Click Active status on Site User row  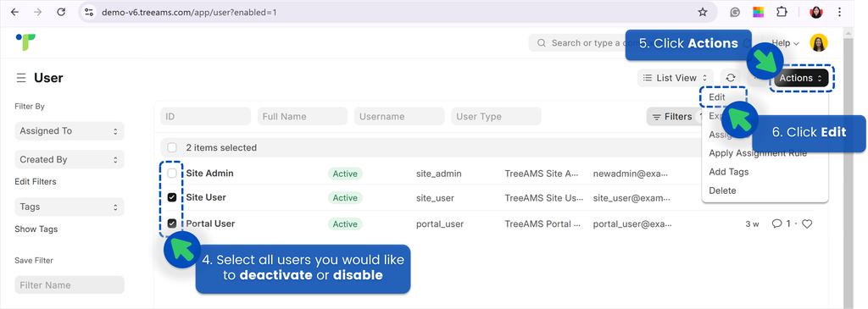[x=345, y=198]
